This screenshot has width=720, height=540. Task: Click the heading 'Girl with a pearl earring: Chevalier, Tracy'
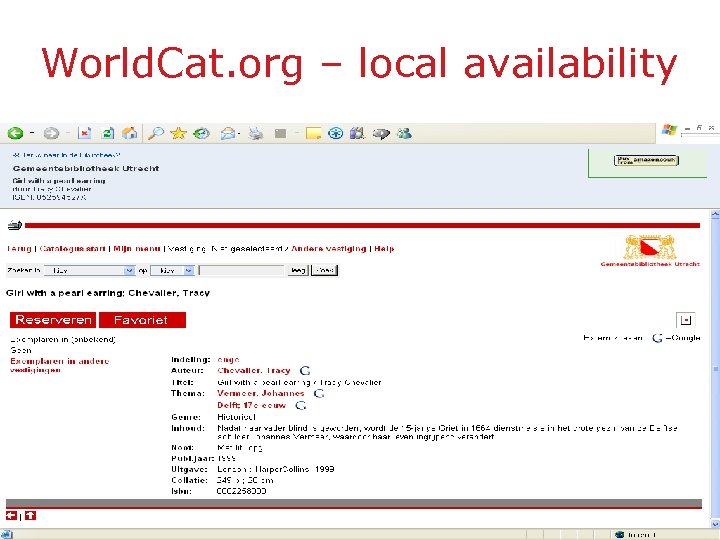click(x=108, y=293)
